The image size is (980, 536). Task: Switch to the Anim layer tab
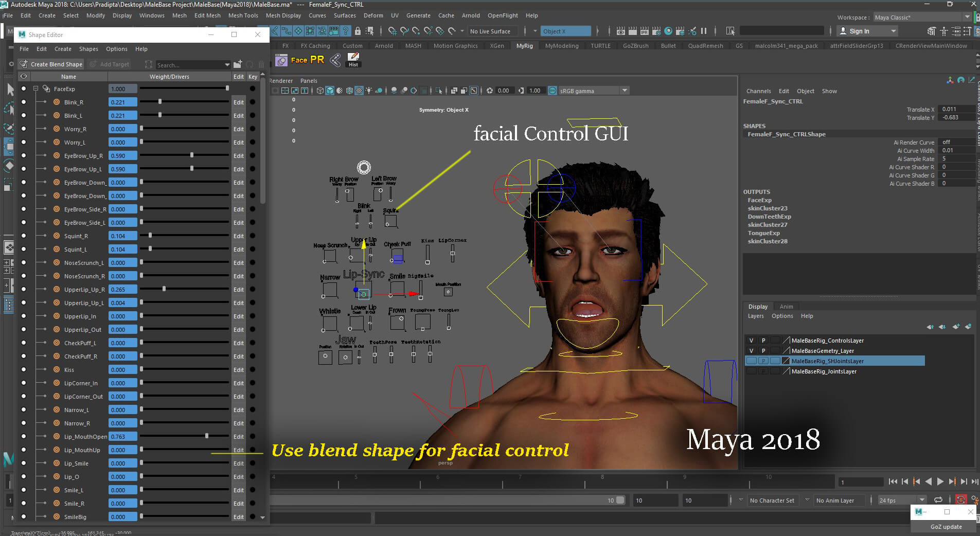pyautogui.click(x=786, y=307)
